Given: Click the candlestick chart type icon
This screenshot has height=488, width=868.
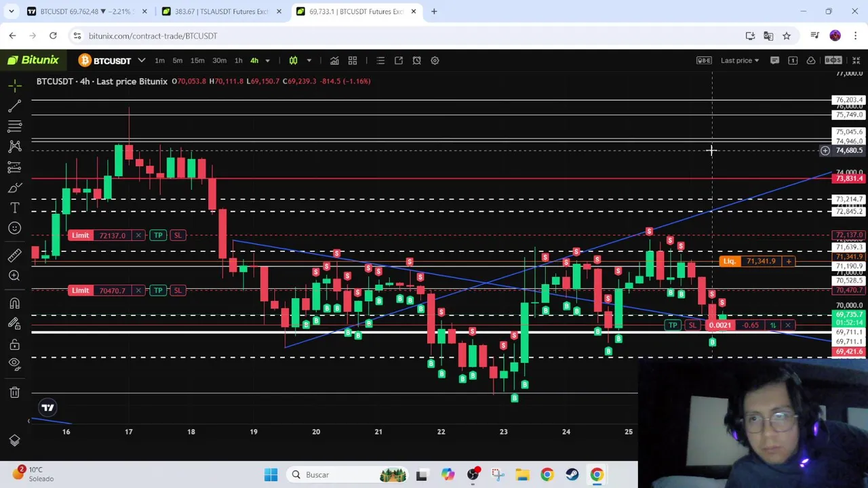Looking at the screenshot, I should click(x=293, y=60).
